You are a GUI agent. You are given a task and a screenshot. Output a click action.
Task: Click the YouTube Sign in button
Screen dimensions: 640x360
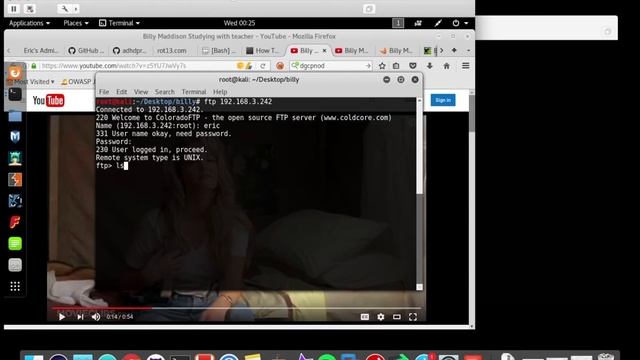coord(443,100)
